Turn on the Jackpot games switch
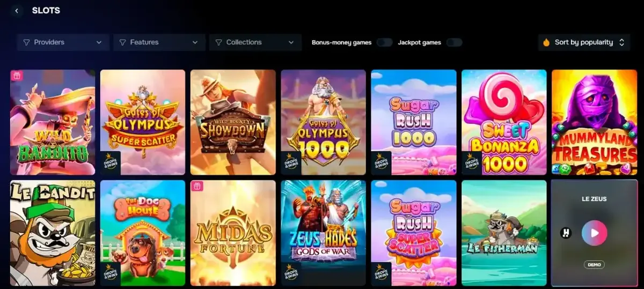This screenshot has height=289, width=644. click(454, 42)
